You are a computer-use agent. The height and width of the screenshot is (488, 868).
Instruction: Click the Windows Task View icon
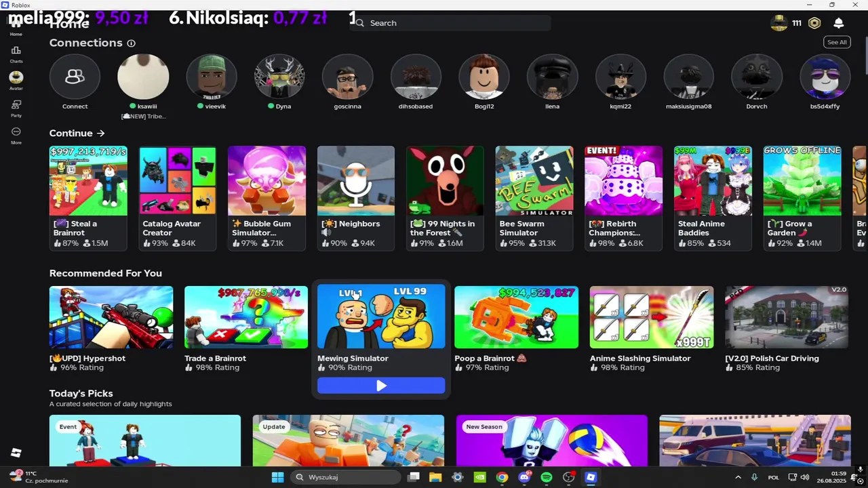[414, 477]
